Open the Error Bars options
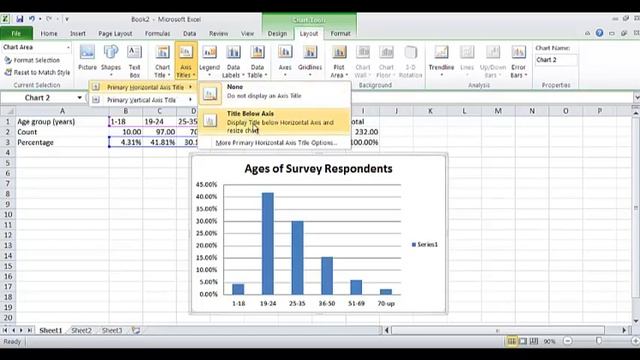Image resolution: width=640 pixels, height=360 pixels. click(518, 61)
